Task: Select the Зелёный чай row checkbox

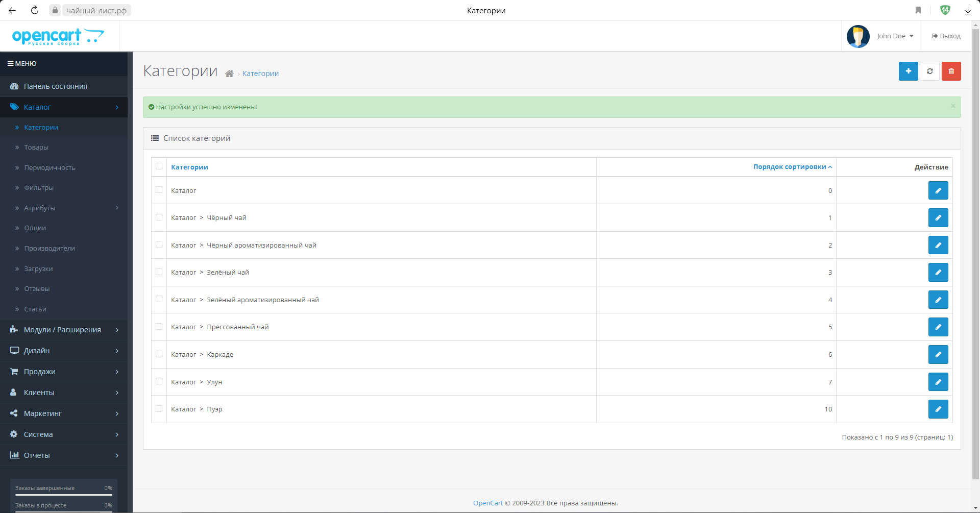Action: point(159,272)
